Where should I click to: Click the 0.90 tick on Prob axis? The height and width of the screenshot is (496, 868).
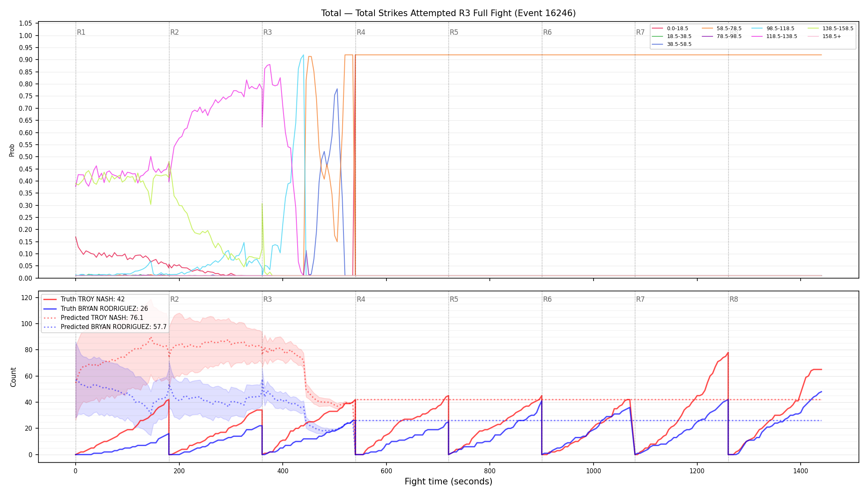click(26, 60)
